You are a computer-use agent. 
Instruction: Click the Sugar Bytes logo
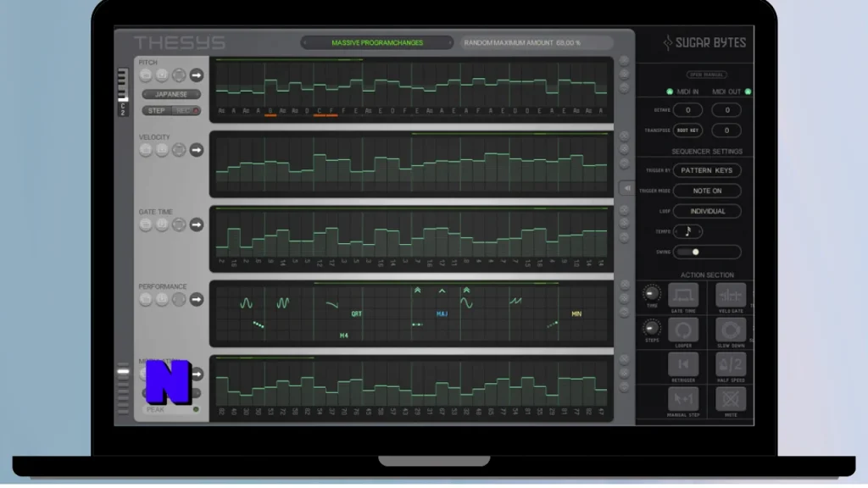[704, 42]
